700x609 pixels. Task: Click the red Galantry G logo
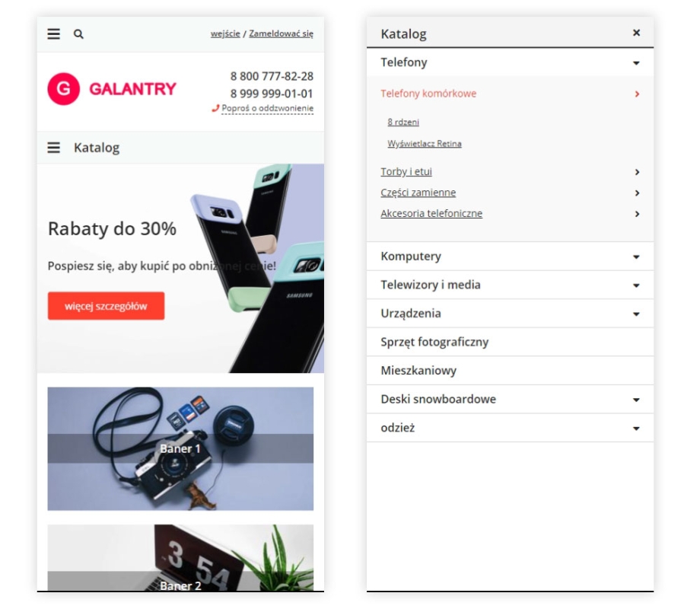[64, 89]
